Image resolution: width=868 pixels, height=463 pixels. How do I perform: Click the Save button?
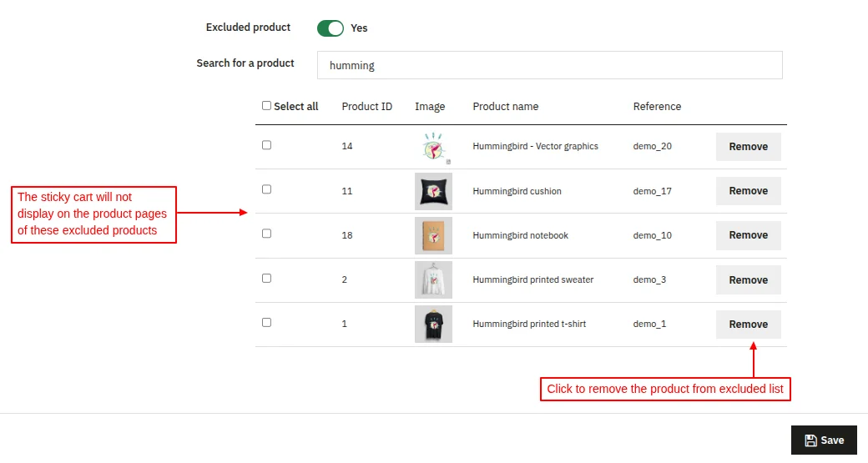[824, 440]
